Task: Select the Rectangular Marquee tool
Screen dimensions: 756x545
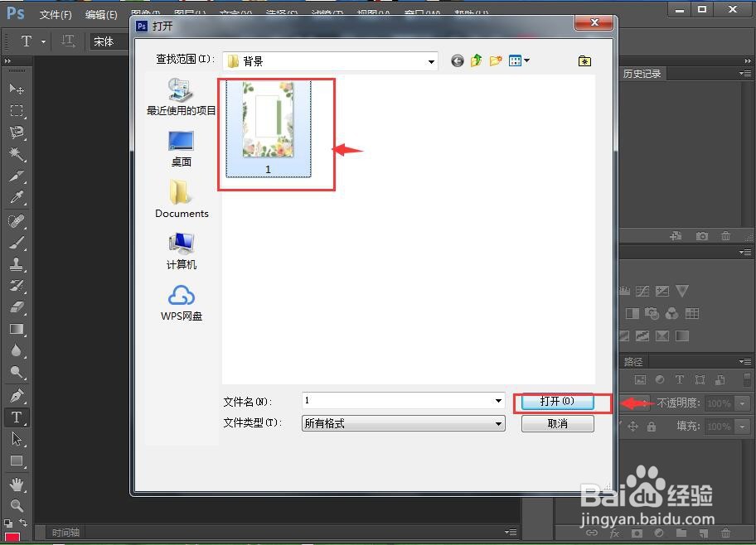Action: pyautogui.click(x=16, y=109)
